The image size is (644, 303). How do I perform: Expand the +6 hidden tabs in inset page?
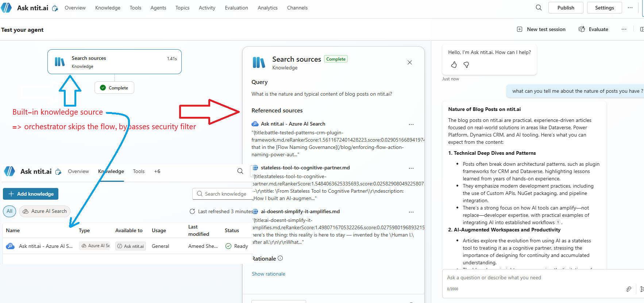(157, 171)
